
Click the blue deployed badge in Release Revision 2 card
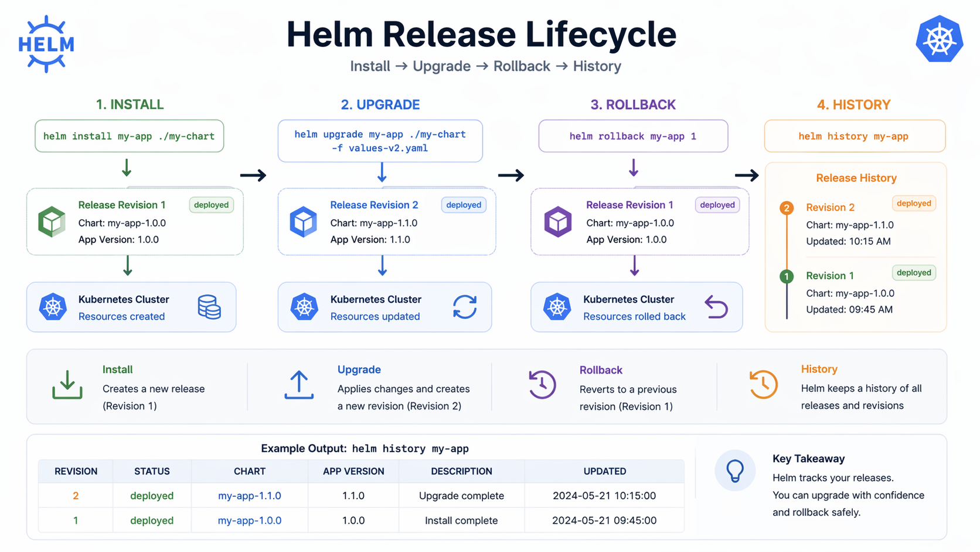coord(464,205)
